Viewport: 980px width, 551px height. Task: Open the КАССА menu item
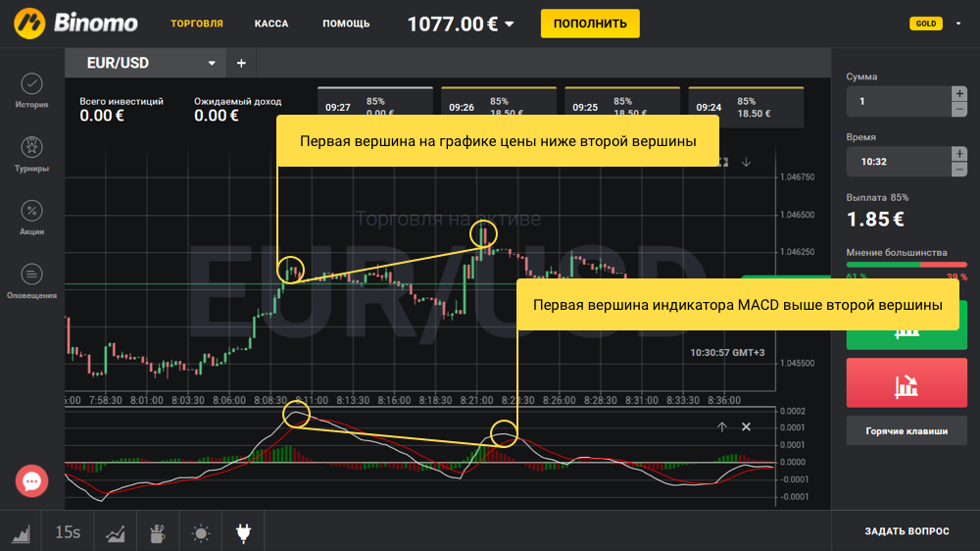271,24
